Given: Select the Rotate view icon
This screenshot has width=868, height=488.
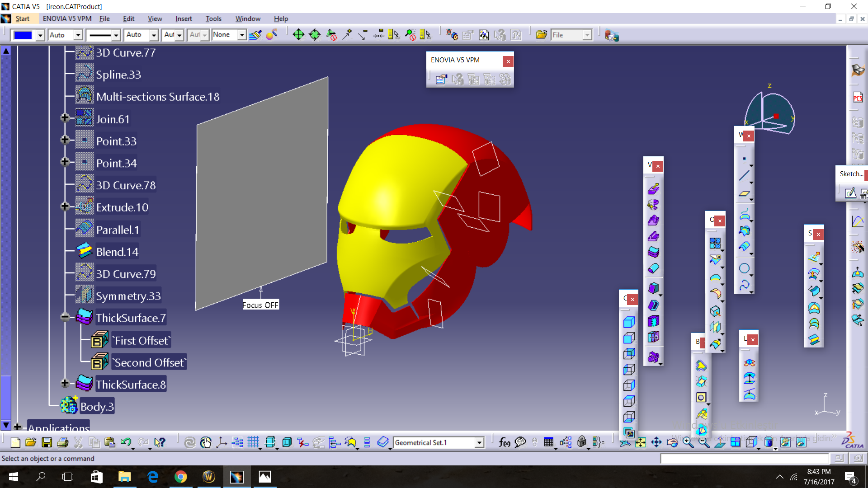Looking at the screenshot, I should click(x=672, y=442).
